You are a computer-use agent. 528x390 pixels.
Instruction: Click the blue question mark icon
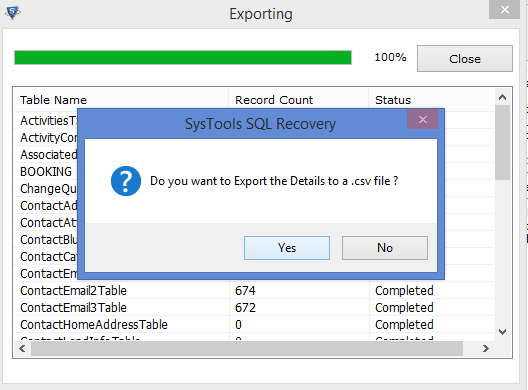coord(126,181)
